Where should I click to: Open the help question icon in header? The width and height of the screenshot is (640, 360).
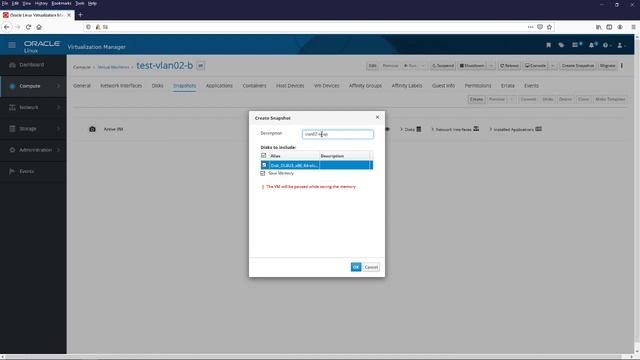click(606, 45)
